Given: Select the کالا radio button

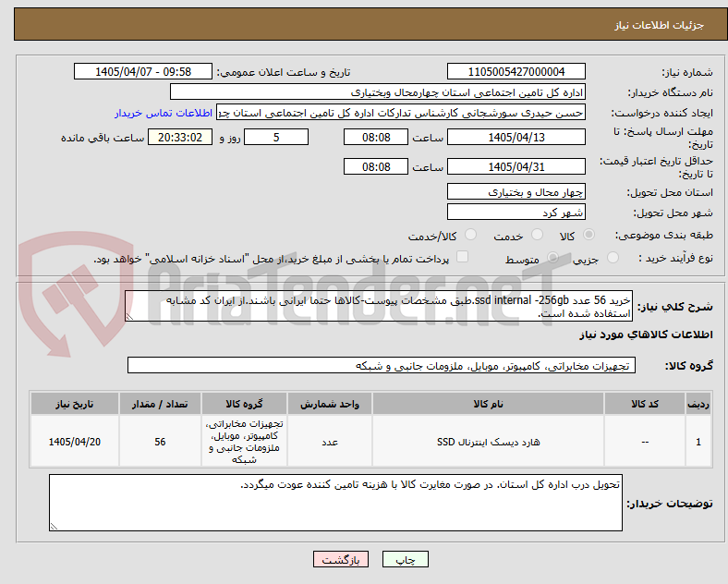Looking at the screenshot, I should 588,235.
